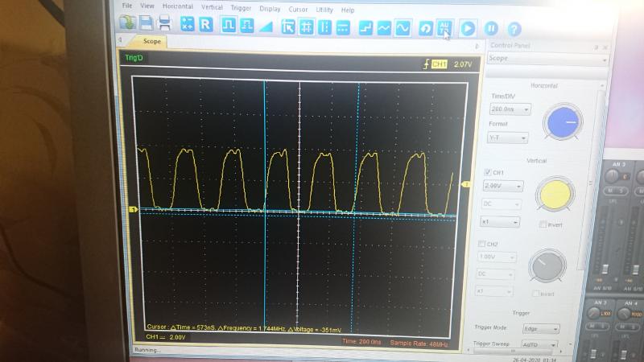
Task: Click the Auto set toolbar icon
Action: pos(444,28)
